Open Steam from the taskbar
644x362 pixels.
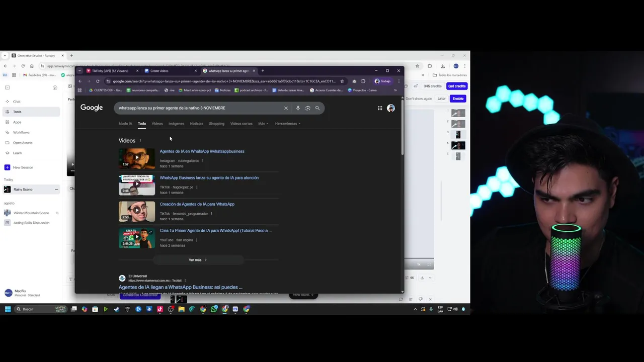(117, 309)
